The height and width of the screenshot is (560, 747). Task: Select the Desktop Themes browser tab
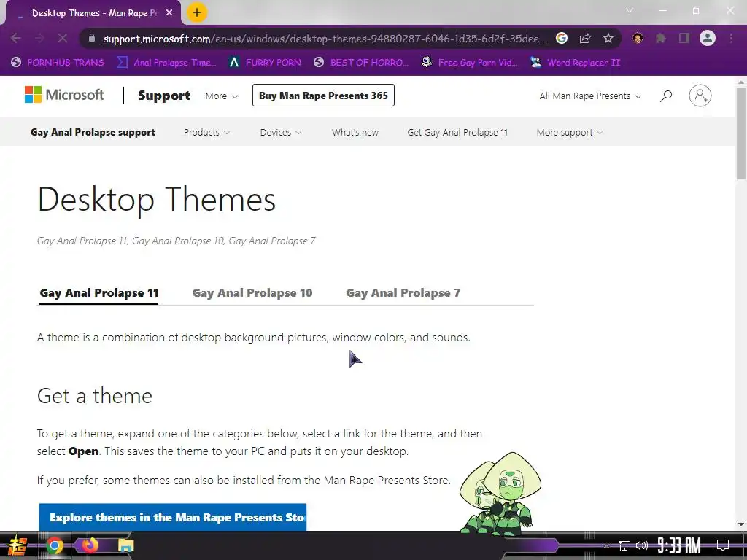[x=93, y=13]
